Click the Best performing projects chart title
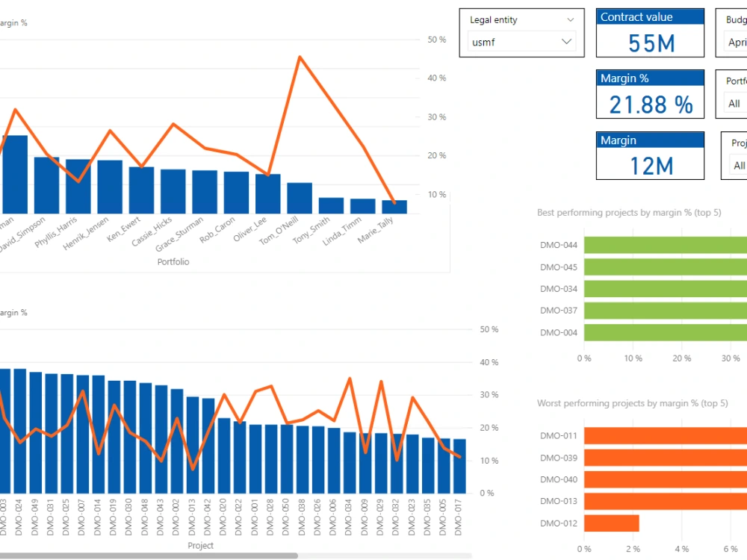This screenshot has width=747, height=560. tap(629, 212)
